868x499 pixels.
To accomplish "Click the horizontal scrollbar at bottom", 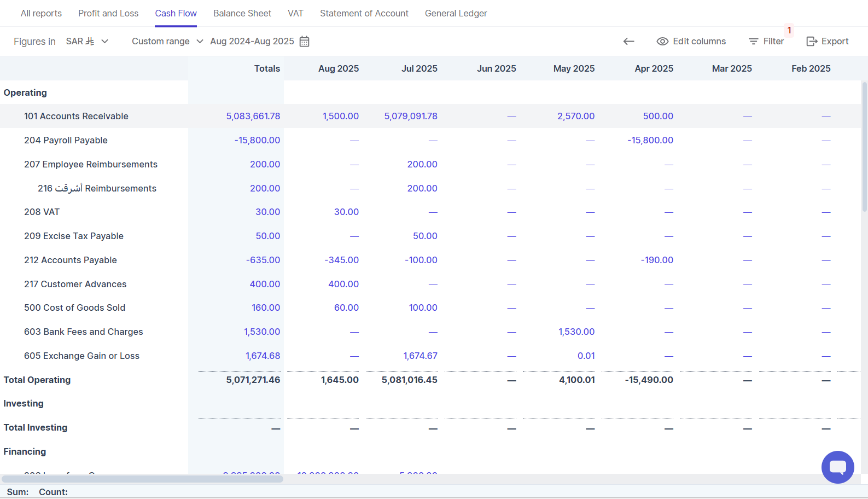I will (x=142, y=479).
